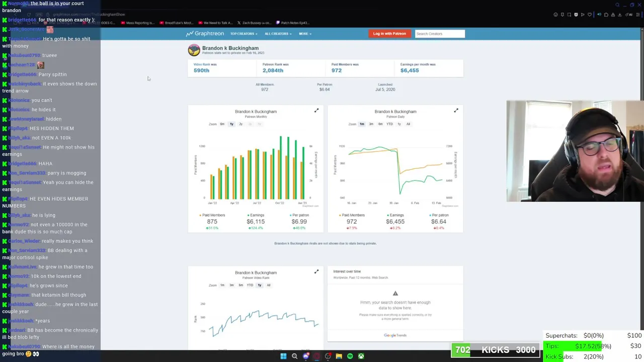Set Patreon Monthly chart zoom to 2y

click(x=240, y=124)
